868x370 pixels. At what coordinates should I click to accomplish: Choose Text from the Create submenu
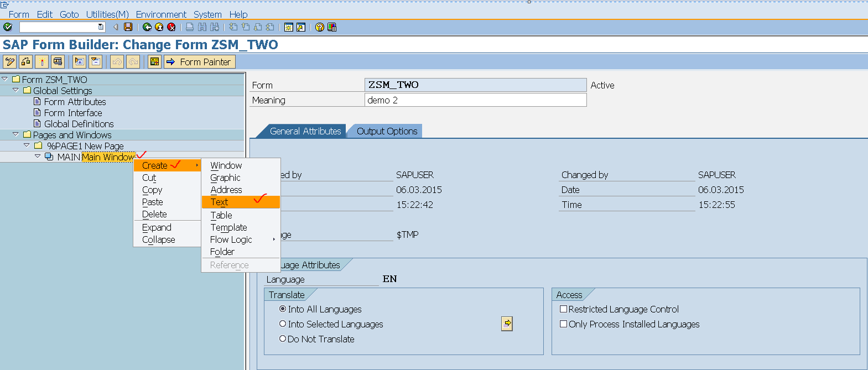point(241,202)
